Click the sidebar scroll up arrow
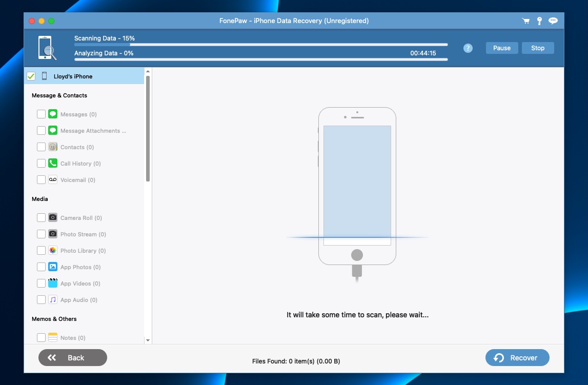The width and height of the screenshot is (588, 385). click(148, 71)
